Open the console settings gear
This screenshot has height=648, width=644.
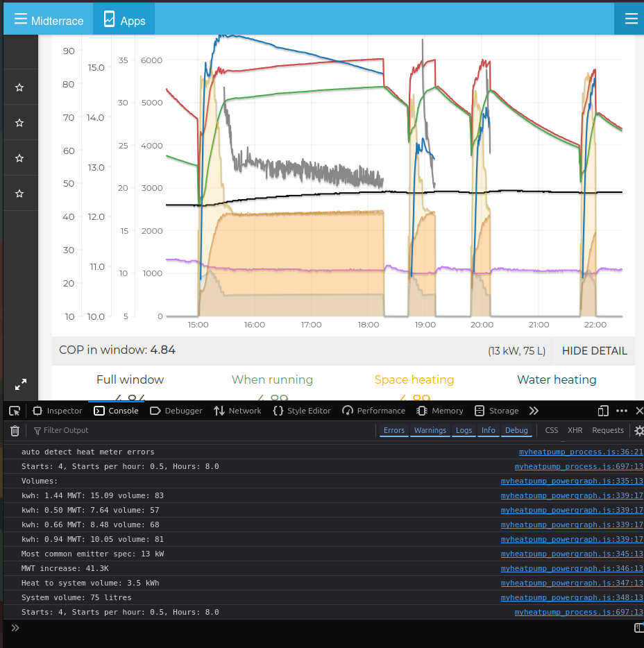[638, 431]
